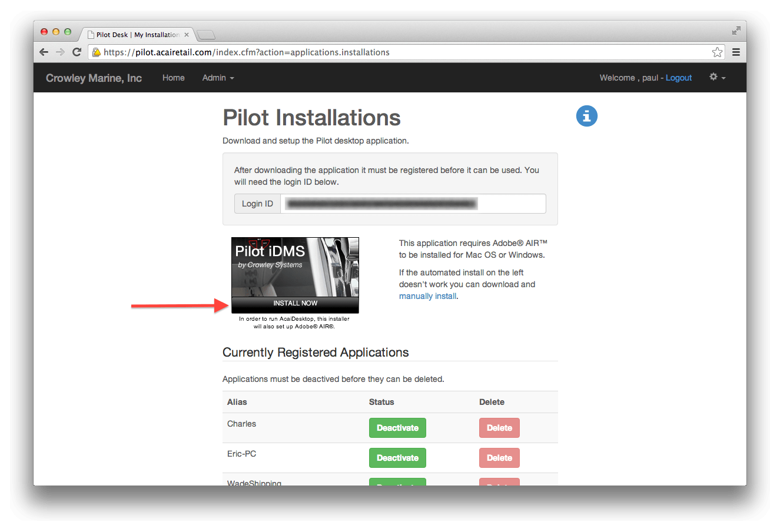Open the gear dropdown in the navbar

tap(717, 77)
